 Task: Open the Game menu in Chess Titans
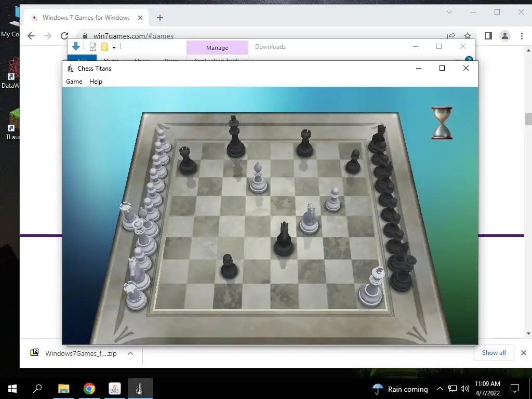[74, 82]
